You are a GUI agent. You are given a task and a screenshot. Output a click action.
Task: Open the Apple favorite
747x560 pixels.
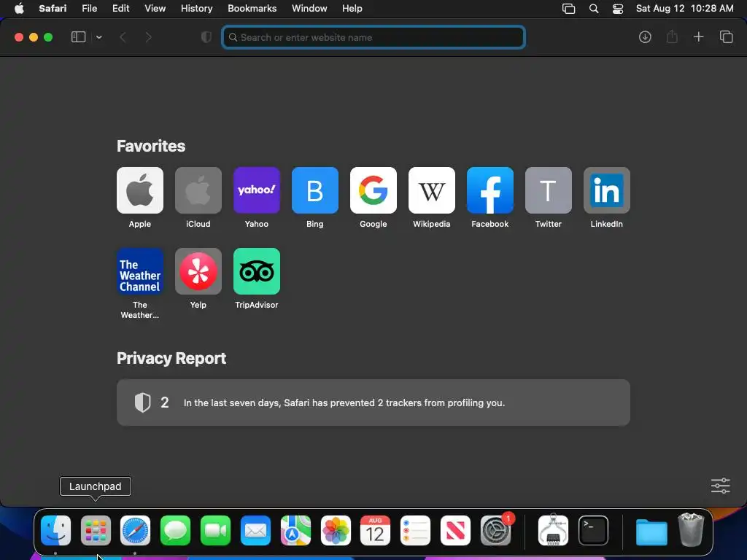(x=139, y=190)
